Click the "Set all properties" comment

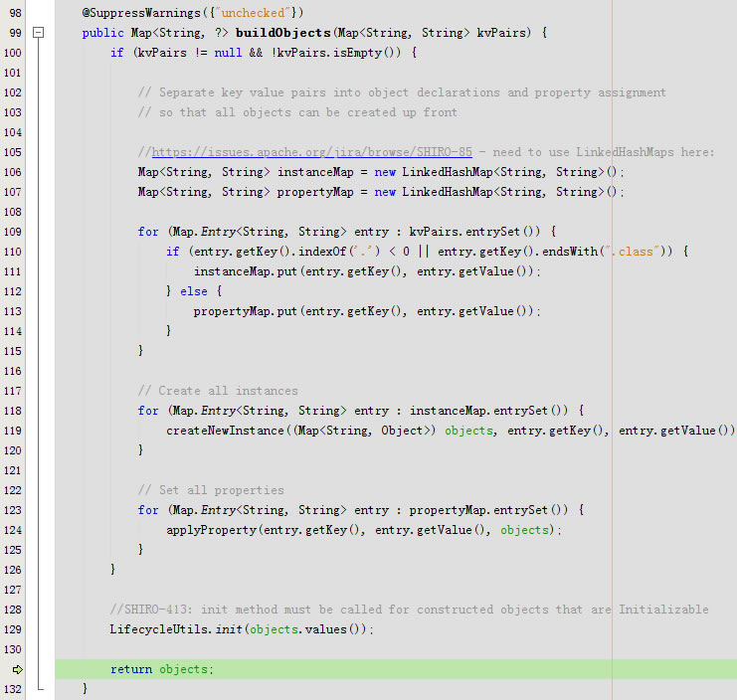(211, 490)
